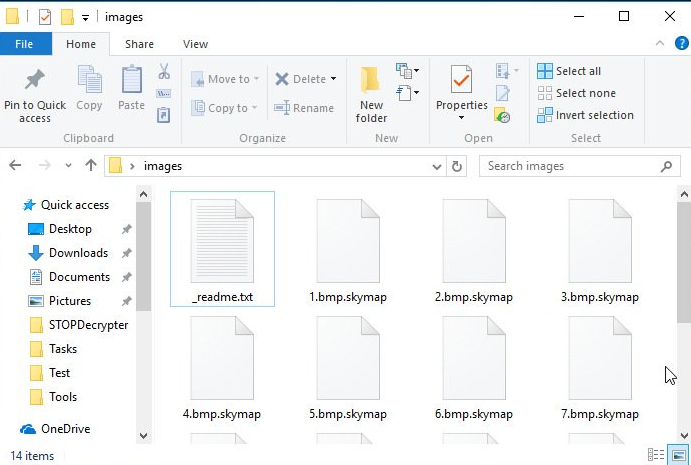Open the File menu
This screenshot has height=465, width=691.
click(26, 44)
